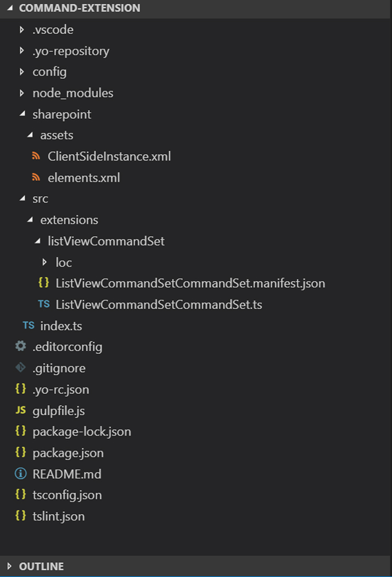The image size is (392, 577).
Task: Click the TS icon for index.ts
Action: point(28,325)
